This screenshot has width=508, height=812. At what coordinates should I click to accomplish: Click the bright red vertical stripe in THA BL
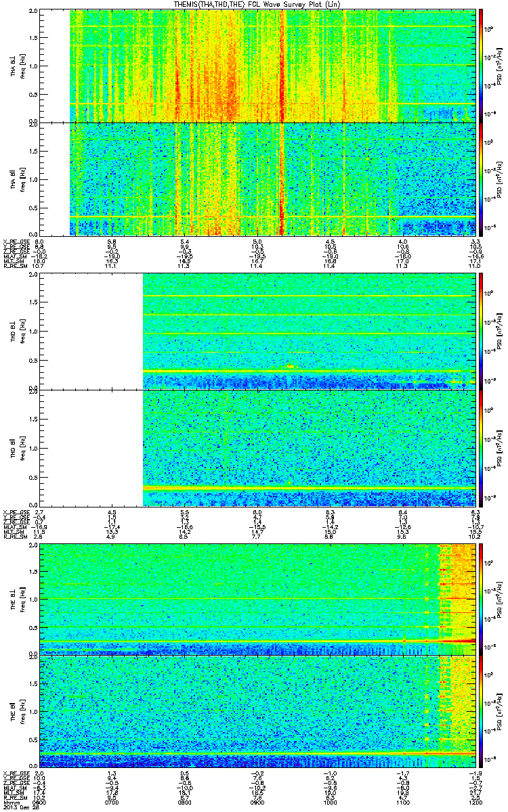pyautogui.click(x=282, y=66)
